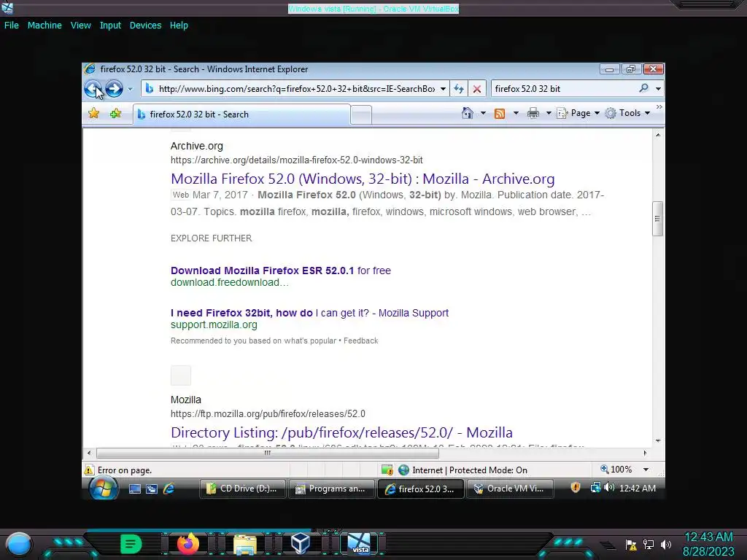Viewport: 747px width, 560px height.
Task: Click File Explorer icon in host taskbar
Action: point(245,543)
